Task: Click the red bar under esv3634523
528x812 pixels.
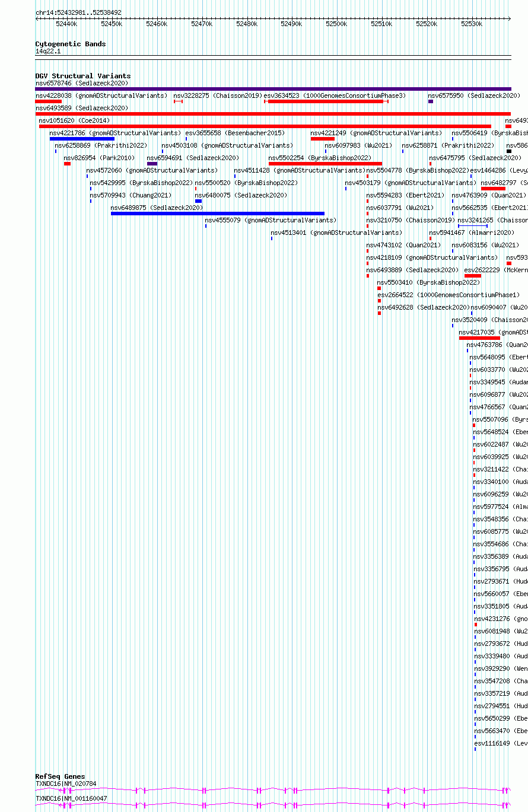Action: pos(326,101)
